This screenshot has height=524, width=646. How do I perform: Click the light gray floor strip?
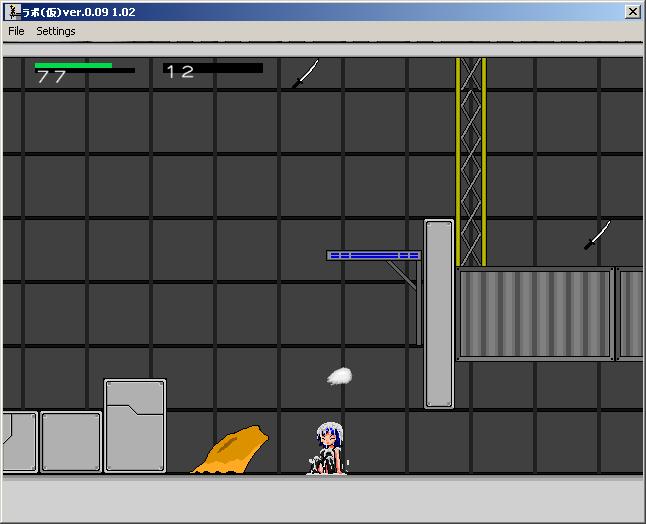click(x=322, y=494)
